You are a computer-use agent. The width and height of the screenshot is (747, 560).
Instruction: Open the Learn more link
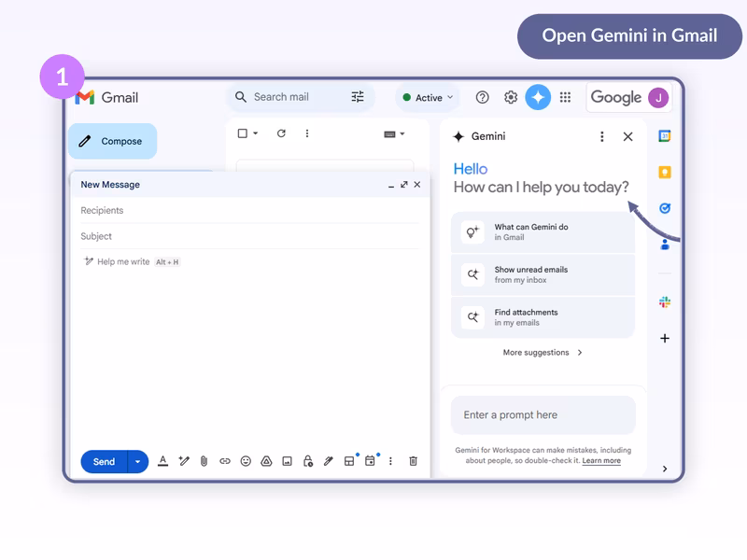601,460
